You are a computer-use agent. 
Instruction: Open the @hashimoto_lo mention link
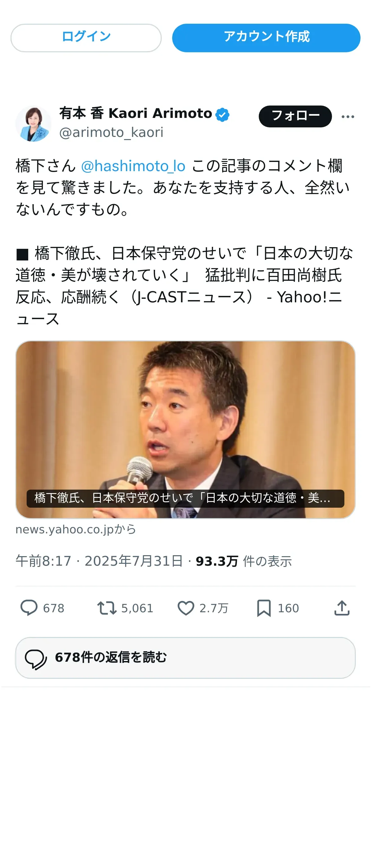coord(133,166)
